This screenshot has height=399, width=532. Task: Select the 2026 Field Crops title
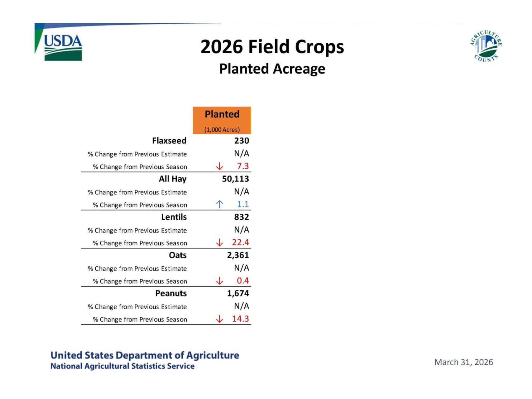272,47
